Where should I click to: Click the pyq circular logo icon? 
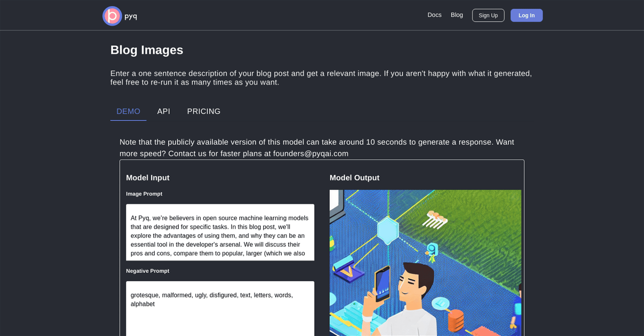(x=112, y=16)
